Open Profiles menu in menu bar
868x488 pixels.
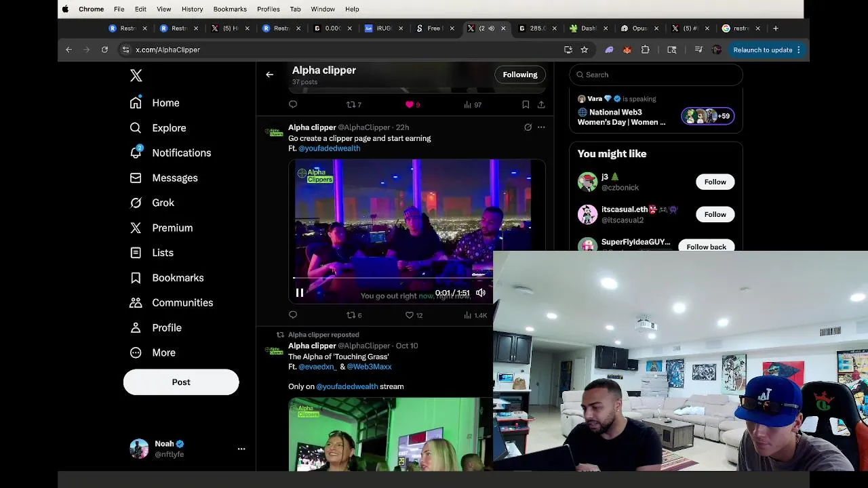(268, 9)
